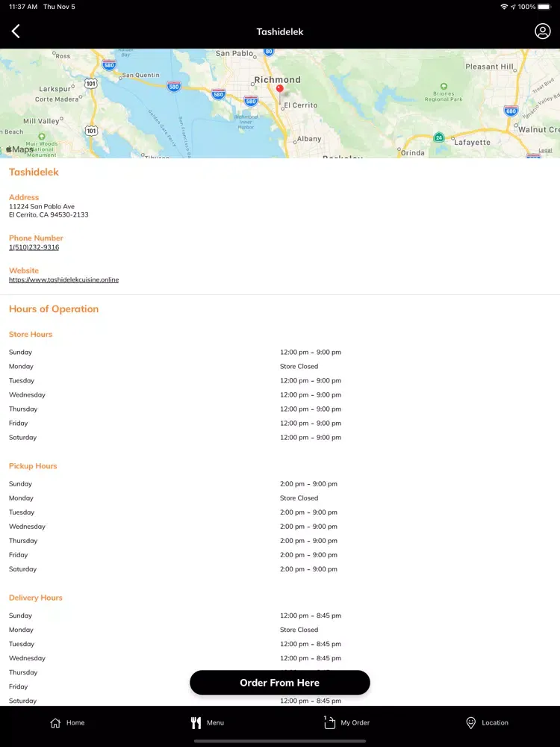Open the Home tab

click(67, 722)
